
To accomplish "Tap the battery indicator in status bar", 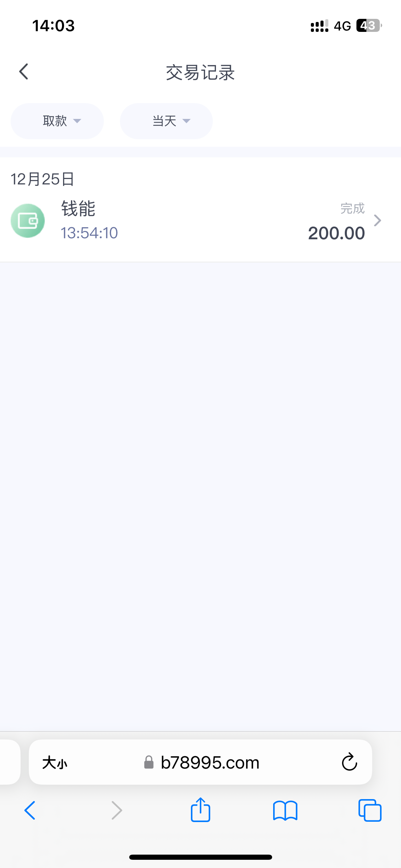I will click(369, 26).
